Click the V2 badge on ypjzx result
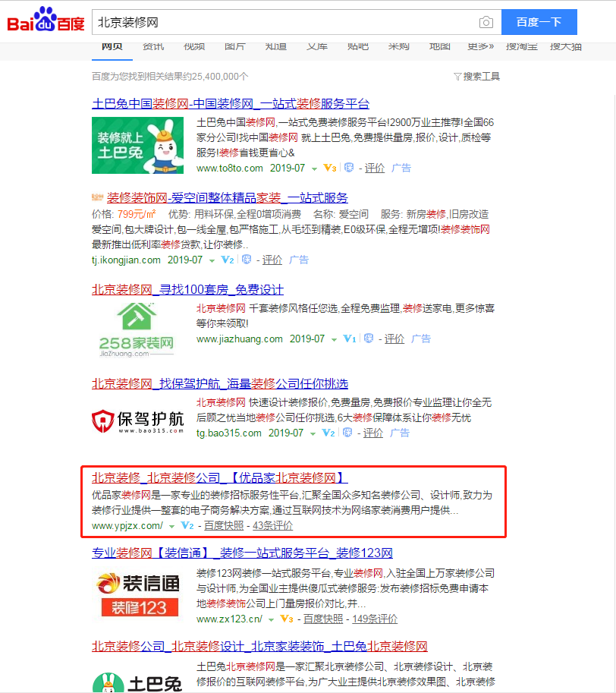 pos(187,525)
